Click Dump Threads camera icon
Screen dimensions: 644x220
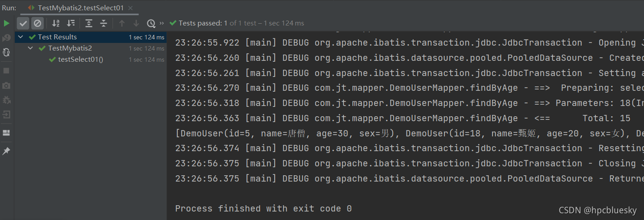tap(6, 85)
